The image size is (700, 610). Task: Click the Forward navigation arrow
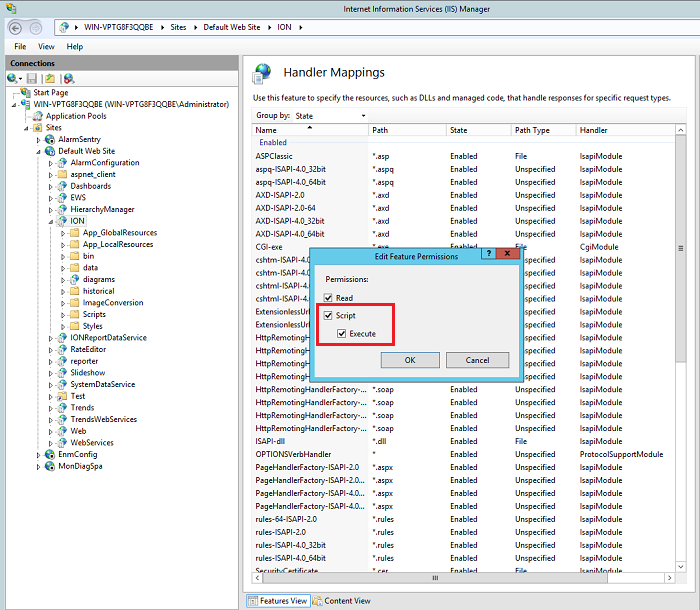point(36,28)
